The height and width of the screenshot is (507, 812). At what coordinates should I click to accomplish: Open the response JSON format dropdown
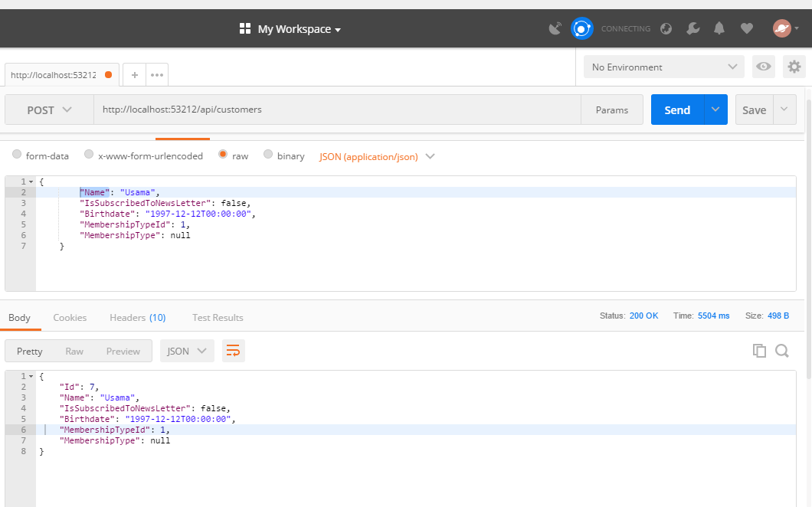[x=187, y=351]
